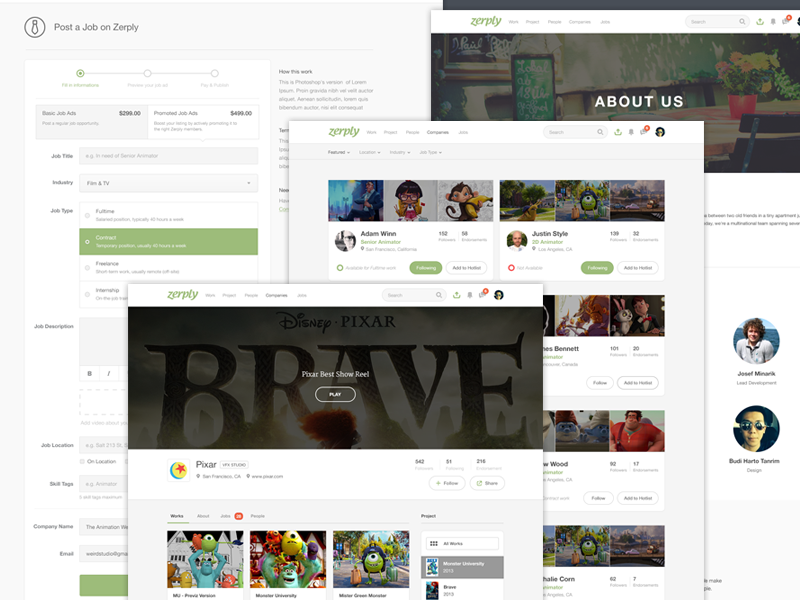This screenshot has width=800, height=600.
Task: Open the user avatar in the Pixar window header
Action: click(x=498, y=295)
